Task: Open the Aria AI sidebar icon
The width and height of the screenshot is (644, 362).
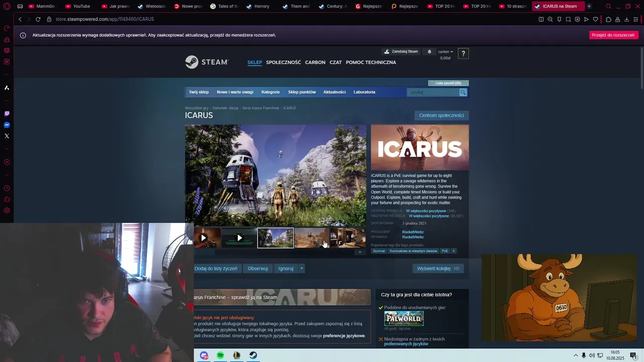Action: [7, 87]
